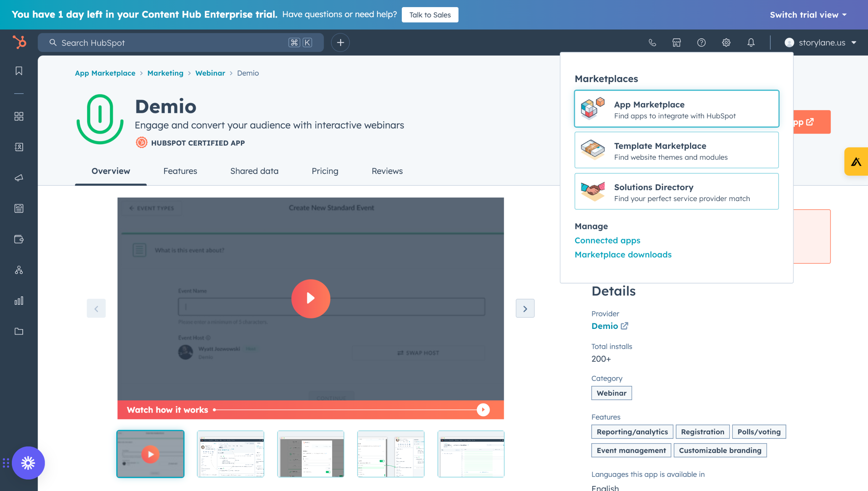
Task: Switch to the Reviews tab
Action: [387, 171]
